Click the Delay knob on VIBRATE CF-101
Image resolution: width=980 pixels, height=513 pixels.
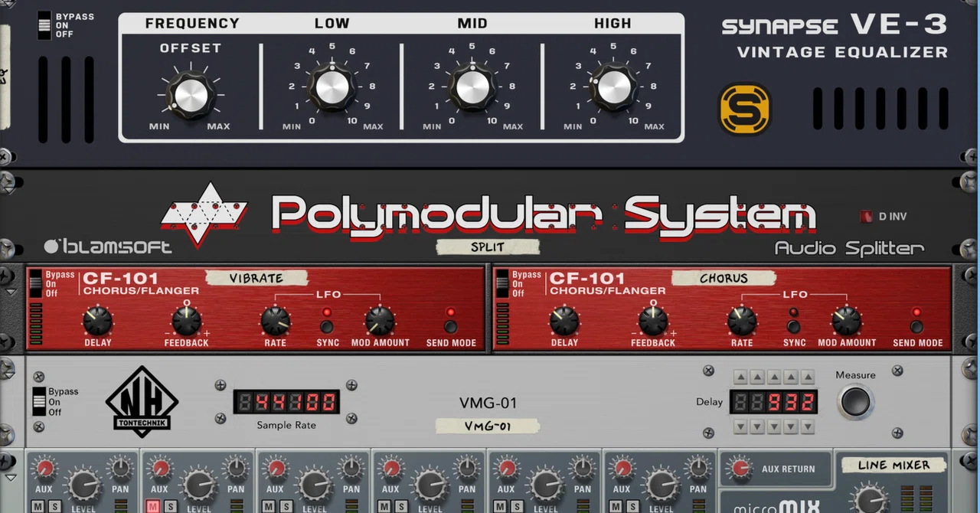pyautogui.click(x=97, y=321)
